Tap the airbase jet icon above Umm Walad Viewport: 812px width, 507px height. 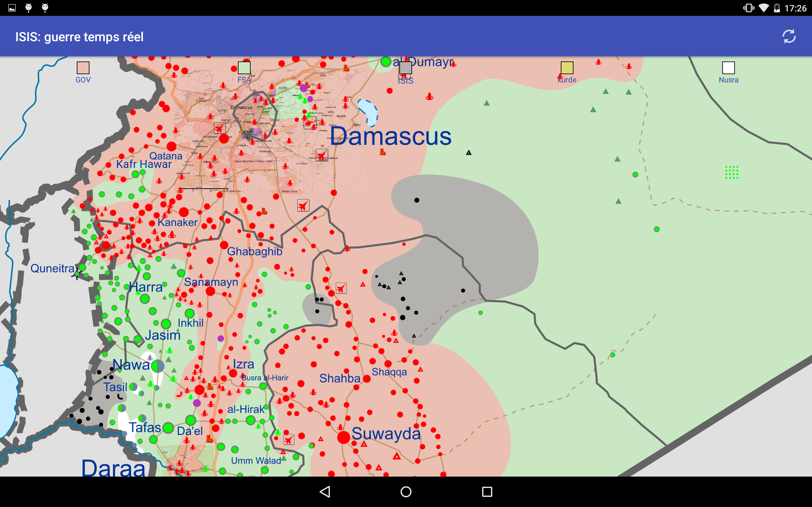click(x=289, y=439)
